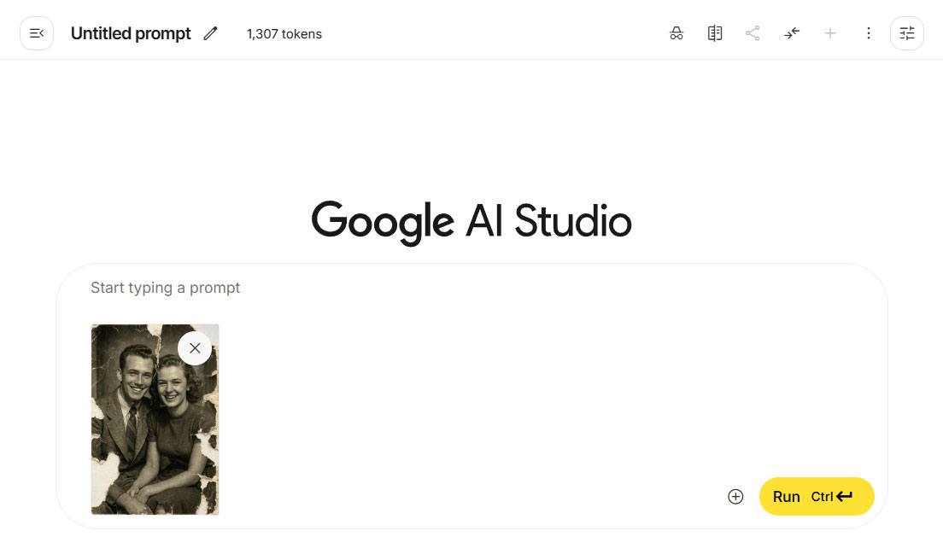Click the Ctrl Enter shortcut hint

pyautogui.click(x=832, y=497)
